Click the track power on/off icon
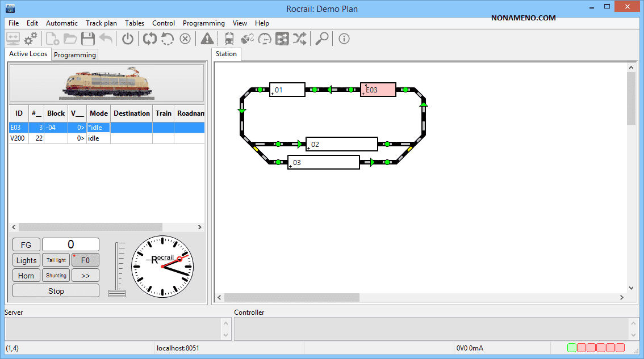The image size is (644, 359). pyautogui.click(x=128, y=39)
